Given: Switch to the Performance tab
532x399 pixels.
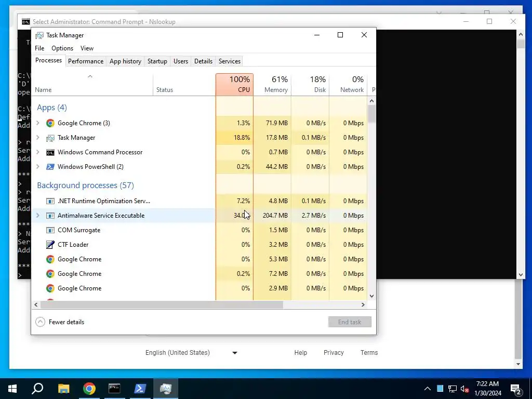Looking at the screenshot, I should pos(86,61).
